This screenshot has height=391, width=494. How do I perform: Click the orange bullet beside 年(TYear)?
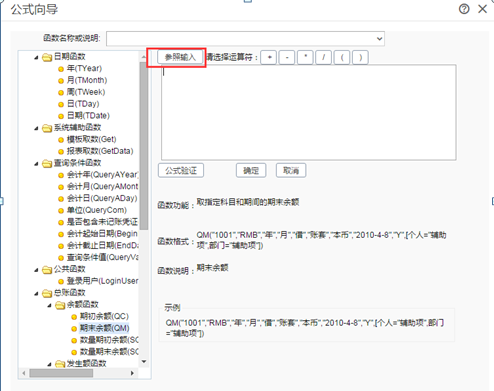tap(61, 69)
